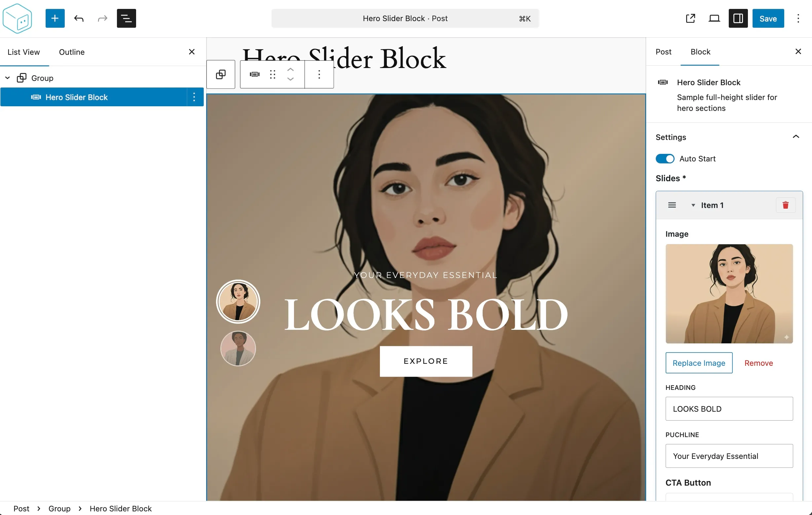Switch to the Outline tab
This screenshot has width=812, height=515.
(72, 52)
